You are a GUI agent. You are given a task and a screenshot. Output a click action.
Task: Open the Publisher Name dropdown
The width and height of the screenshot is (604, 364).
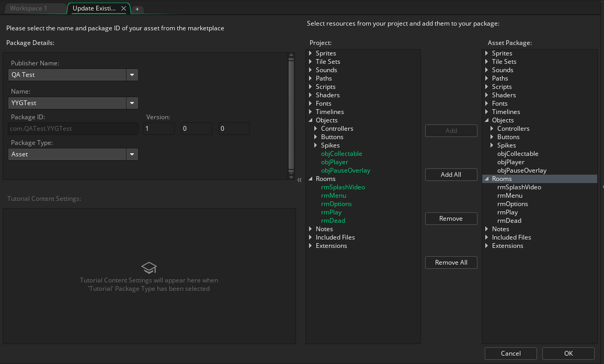(x=132, y=75)
